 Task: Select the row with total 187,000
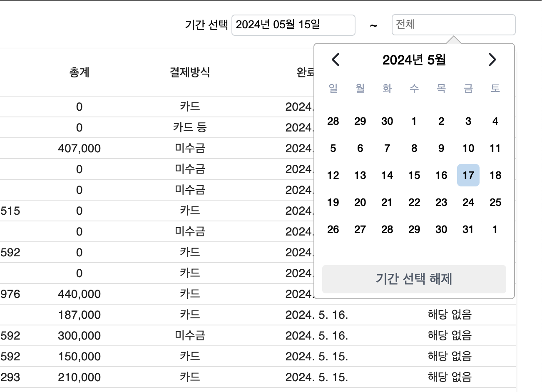click(79, 315)
